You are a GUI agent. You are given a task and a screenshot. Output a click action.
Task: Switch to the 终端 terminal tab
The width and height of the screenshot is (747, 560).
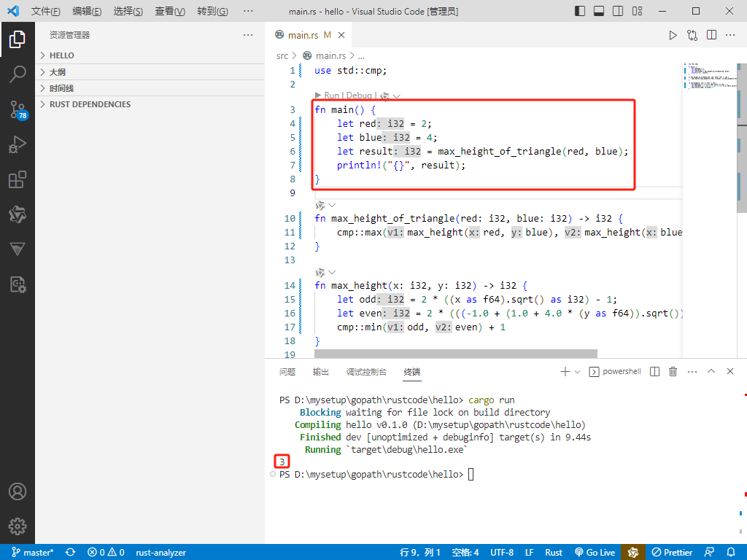pos(412,372)
